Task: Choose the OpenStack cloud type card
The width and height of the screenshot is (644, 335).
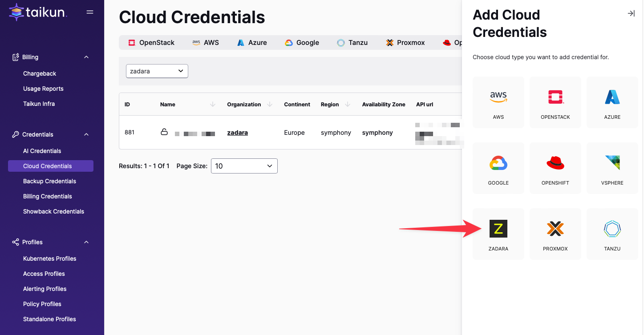Action: tap(555, 102)
